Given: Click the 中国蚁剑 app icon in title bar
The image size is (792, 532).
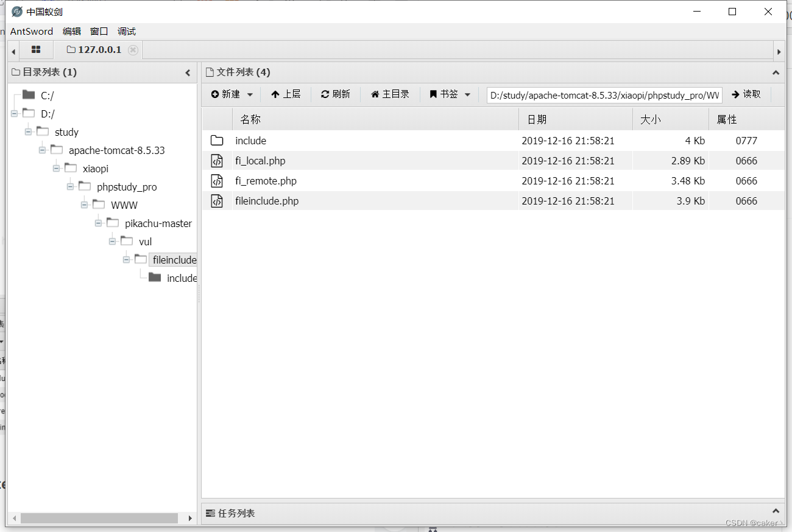Looking at the screenshot, I should [x=17, y=12].
